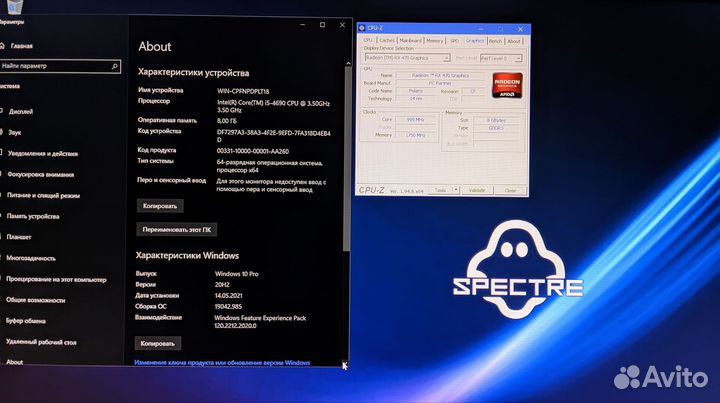Select Планшет in the sidebar
The width and height of the screenshot is (720, 403).
18,237
